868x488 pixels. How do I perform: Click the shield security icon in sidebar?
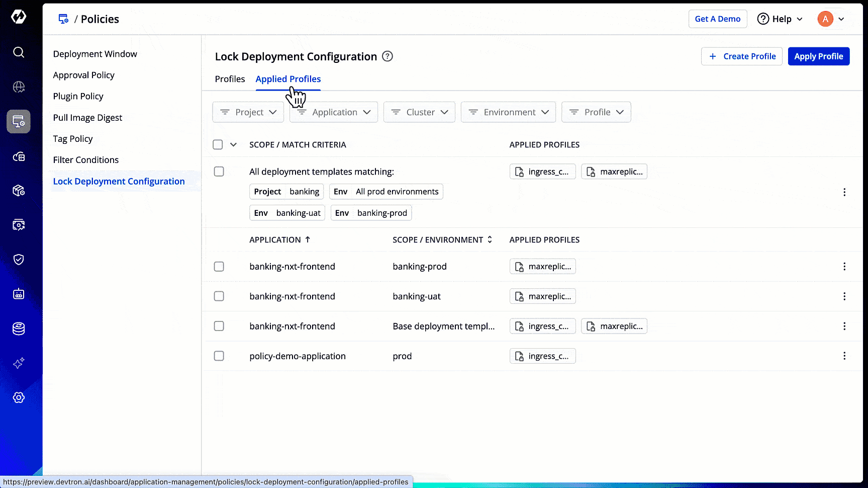coord(19,260)
